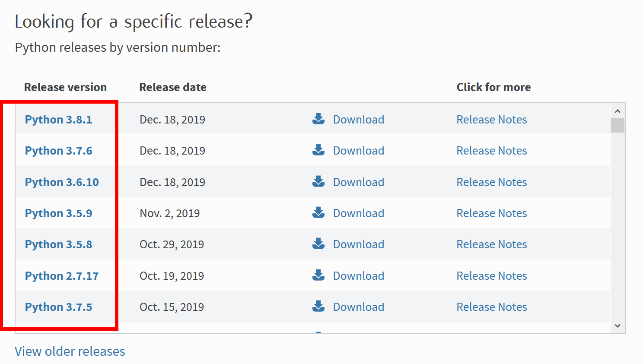643x364 pixels.
Task: Click download icon for Python 3.5.8
Action: pyautogui.click(x=318, y=244)
